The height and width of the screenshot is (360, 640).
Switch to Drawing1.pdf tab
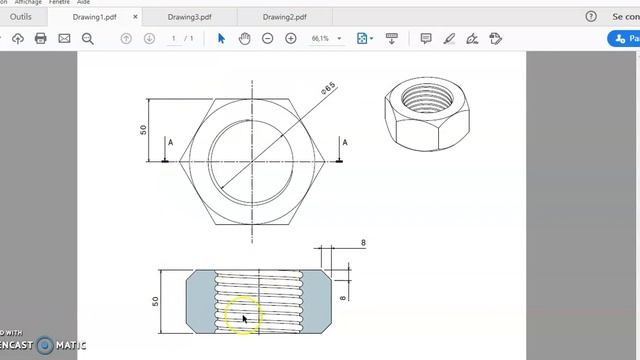pos(94,17)
